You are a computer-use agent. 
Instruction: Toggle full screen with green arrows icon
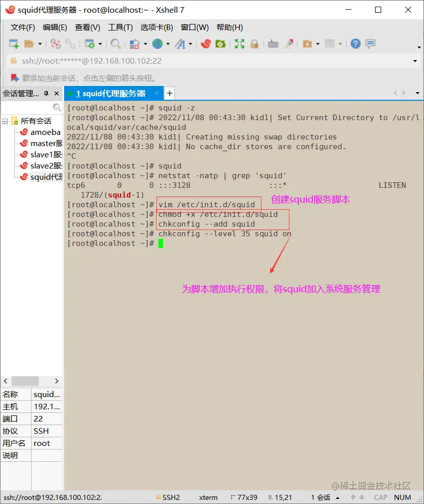pos(240,44)
